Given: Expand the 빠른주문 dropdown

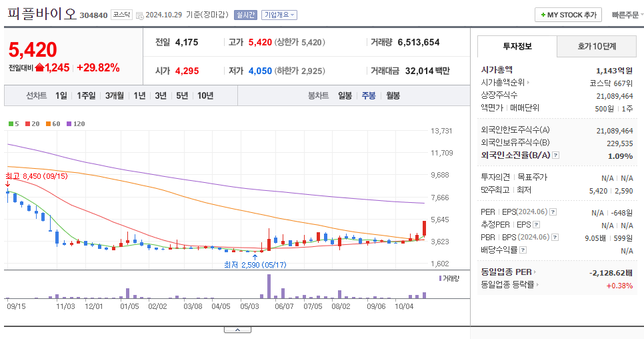Looking at the screenshot, I should pyautogui.click(x=627, y=15).
